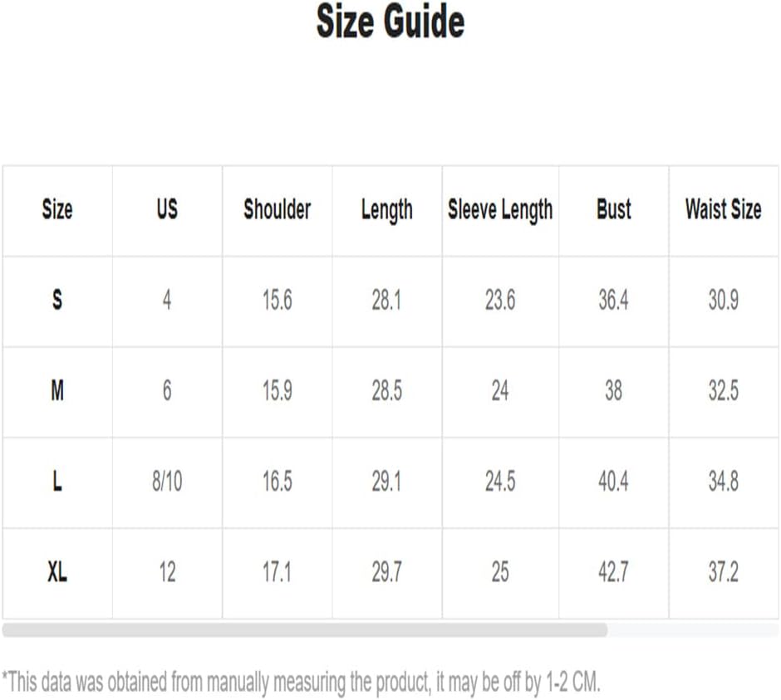The width and height of the screenshot is (781, 700).
Task: Click the 8/10 US size cell
Action: coord(167,482)
